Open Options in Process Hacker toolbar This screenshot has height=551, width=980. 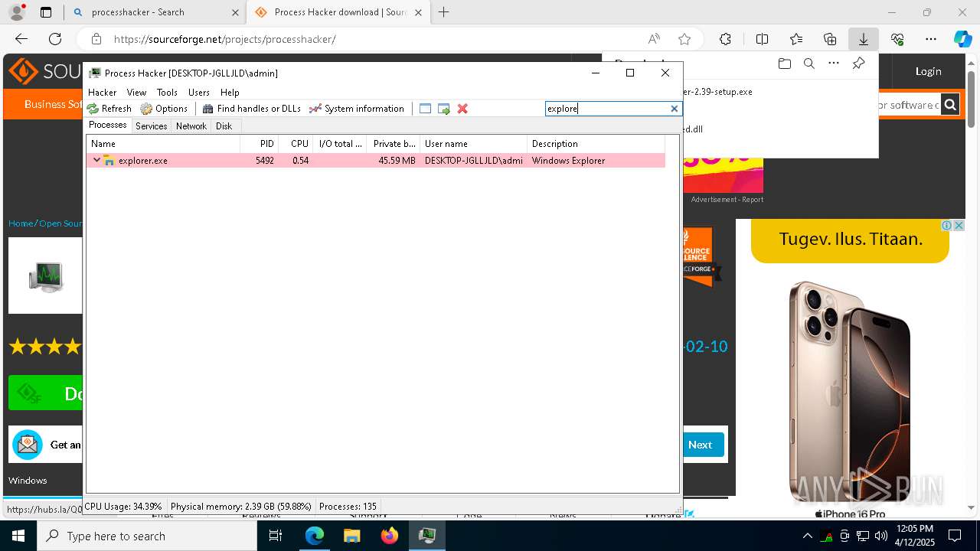pos(164,109)
